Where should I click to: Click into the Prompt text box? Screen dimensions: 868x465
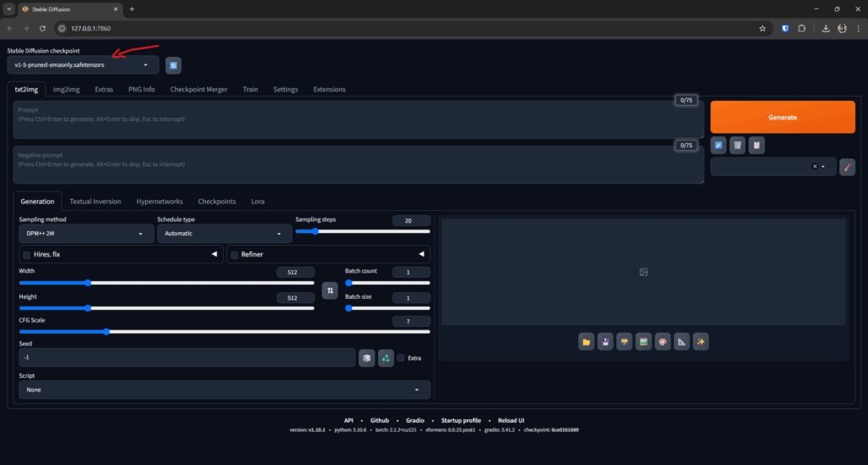pyautogui.click(x=359, y=119)
